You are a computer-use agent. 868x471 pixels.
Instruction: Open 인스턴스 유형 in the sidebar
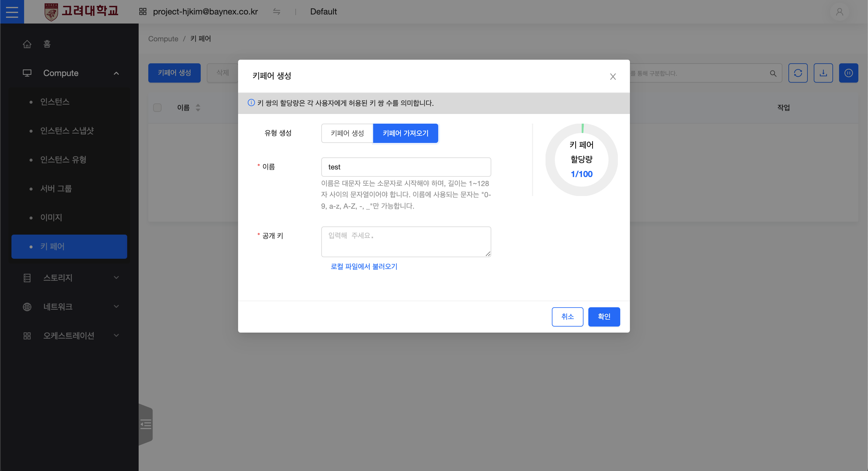tap(69, 160)
